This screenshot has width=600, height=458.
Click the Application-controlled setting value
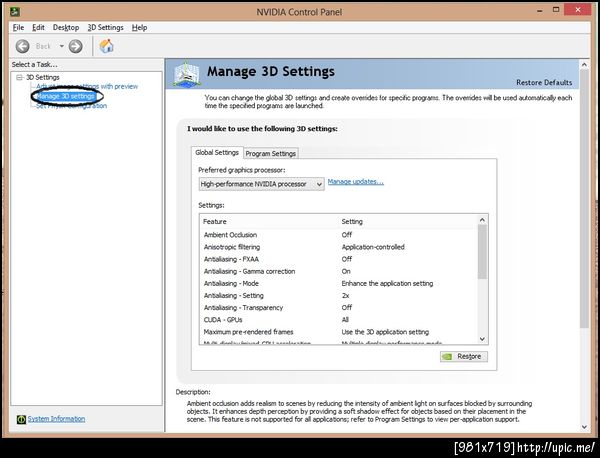pyautogui.click(x=373, y=247)
